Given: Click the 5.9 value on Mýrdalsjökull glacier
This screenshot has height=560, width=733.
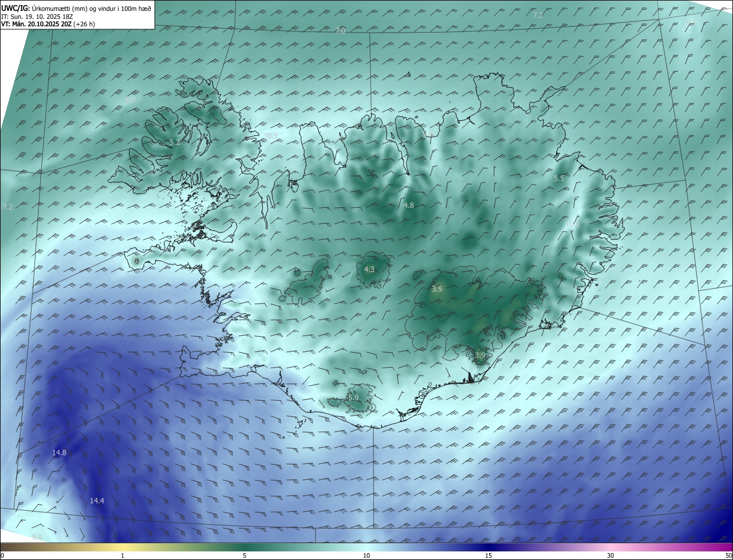Looking at the screenshot, I should (353, 397).
